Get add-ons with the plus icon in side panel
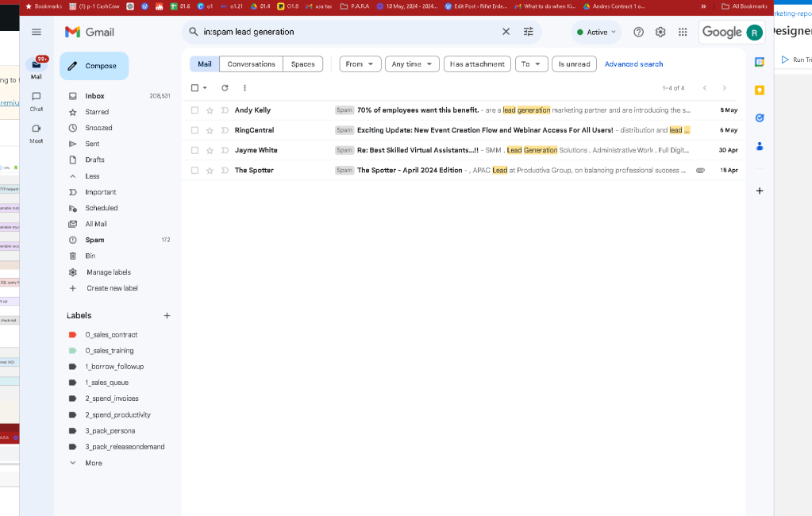 tap(759, 191)
